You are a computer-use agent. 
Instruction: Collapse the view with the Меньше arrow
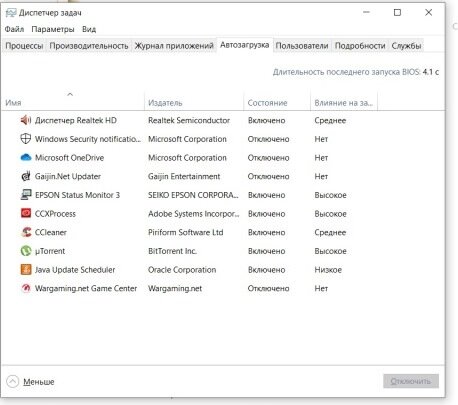click(x=13, y=381)
